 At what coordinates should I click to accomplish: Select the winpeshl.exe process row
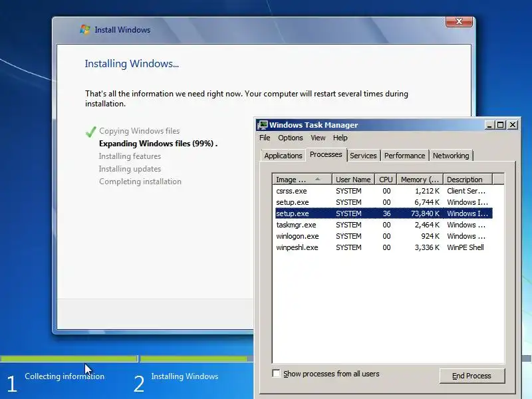(384, 247)
